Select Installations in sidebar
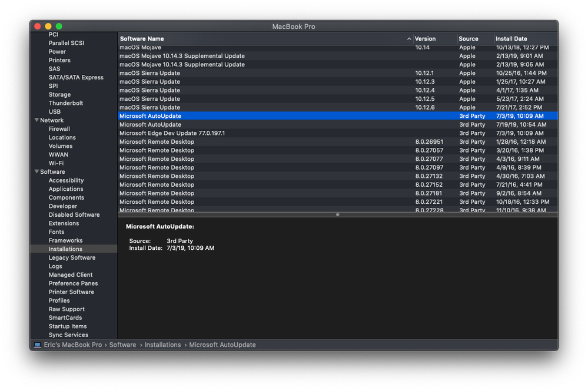Screen dimensions: 588x390 [65, 249]
